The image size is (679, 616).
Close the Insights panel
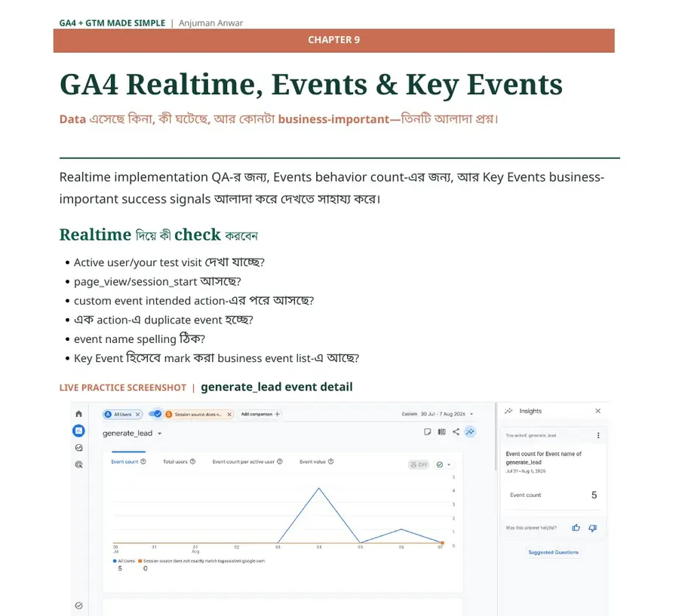(598, 411)
